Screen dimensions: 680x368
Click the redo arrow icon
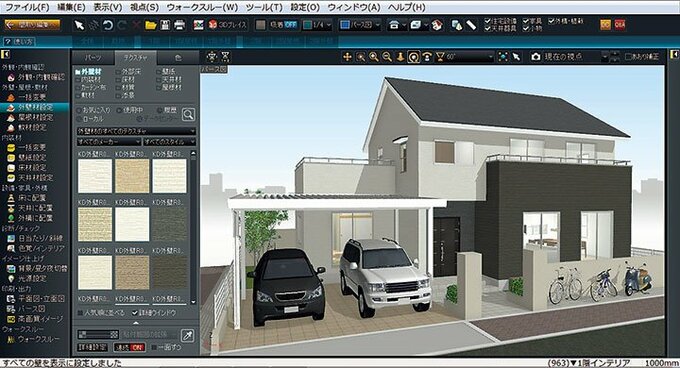tap(121, 25)
